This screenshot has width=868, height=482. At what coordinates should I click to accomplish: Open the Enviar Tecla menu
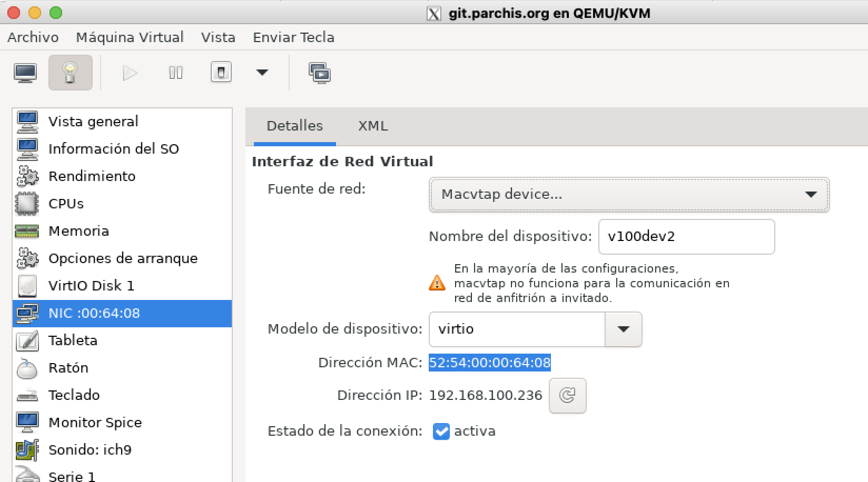click(x=293, y=37)
